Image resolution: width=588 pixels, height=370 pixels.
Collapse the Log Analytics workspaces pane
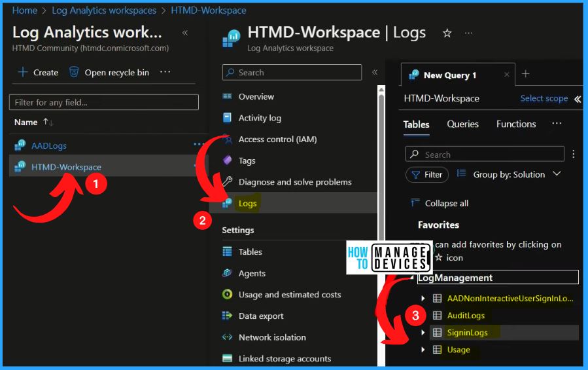pyautogui.click(x=185, y=33)
